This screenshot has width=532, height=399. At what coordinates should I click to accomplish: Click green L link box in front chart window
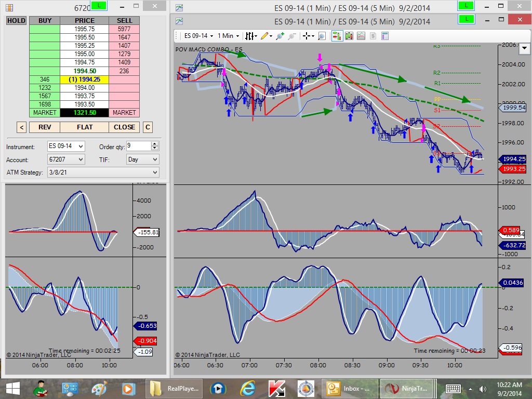click(x=466, y=19)
